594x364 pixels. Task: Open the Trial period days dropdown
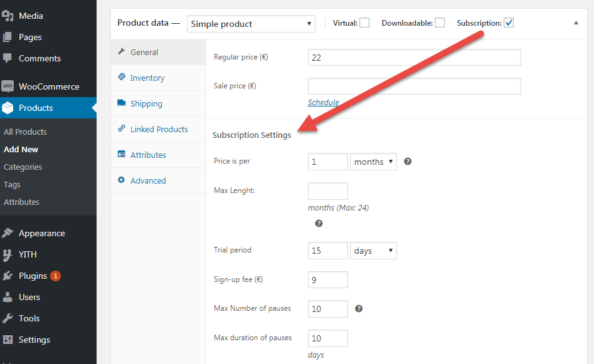pyautogui.click(x=373, y=251)
